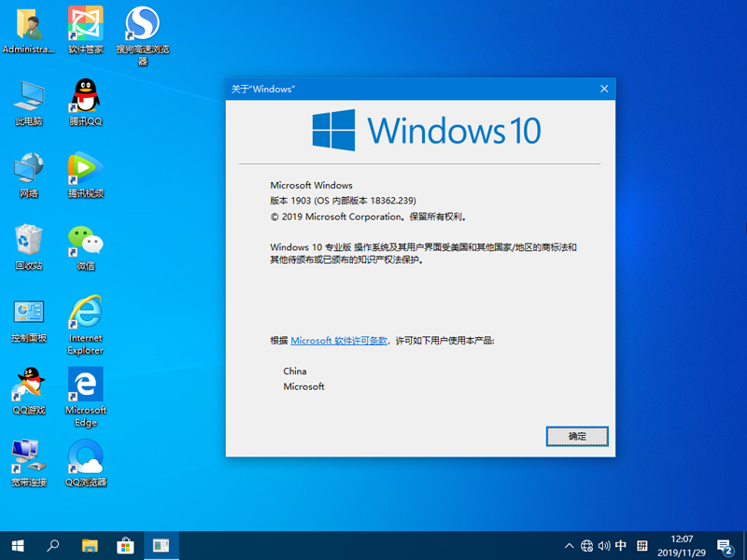Select the 微信 WeChat desktop icon

coord(86,245)
